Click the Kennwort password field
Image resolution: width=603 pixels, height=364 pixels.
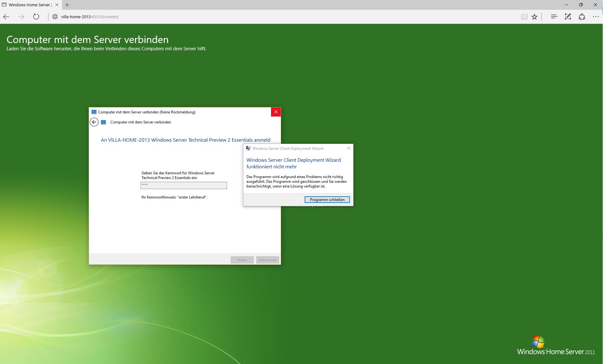pos(184,185)
